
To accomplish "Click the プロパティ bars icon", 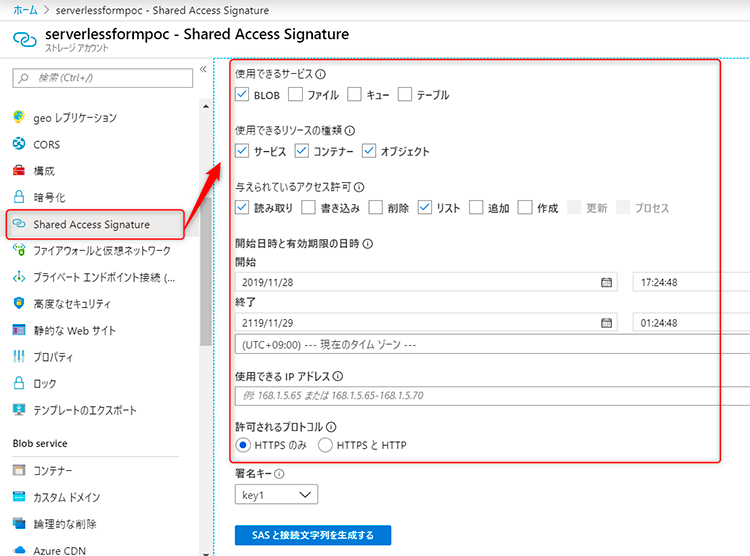I will (x=19, y=356).
